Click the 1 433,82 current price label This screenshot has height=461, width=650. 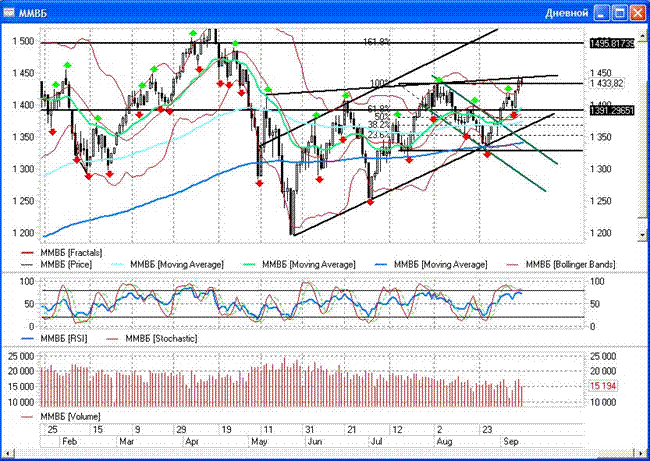coord(607,83)
